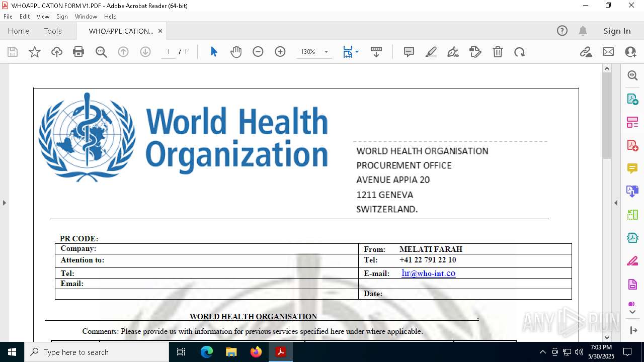This screenshot has height=362, width=644.
Task: Open the Help menu
Action: pyautogui.click(x=110, y=17)
